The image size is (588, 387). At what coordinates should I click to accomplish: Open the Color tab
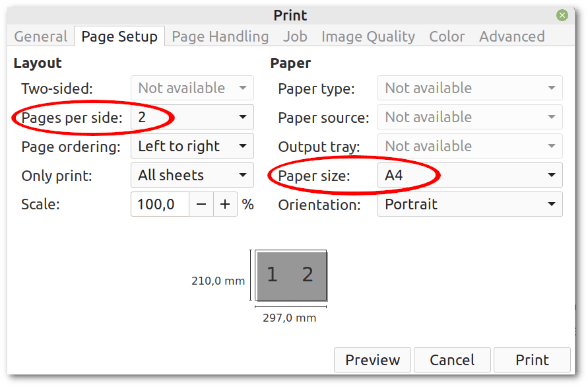click(x=447, y=36)
